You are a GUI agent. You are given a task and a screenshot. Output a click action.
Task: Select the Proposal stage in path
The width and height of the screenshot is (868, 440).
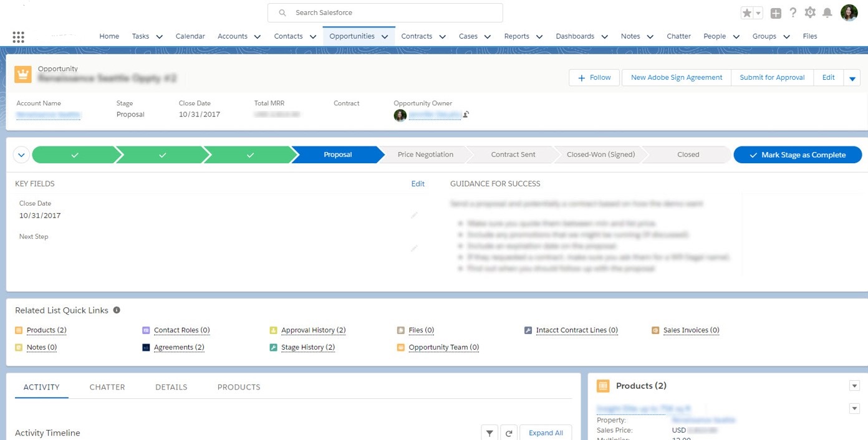click(x=337, y=155)
